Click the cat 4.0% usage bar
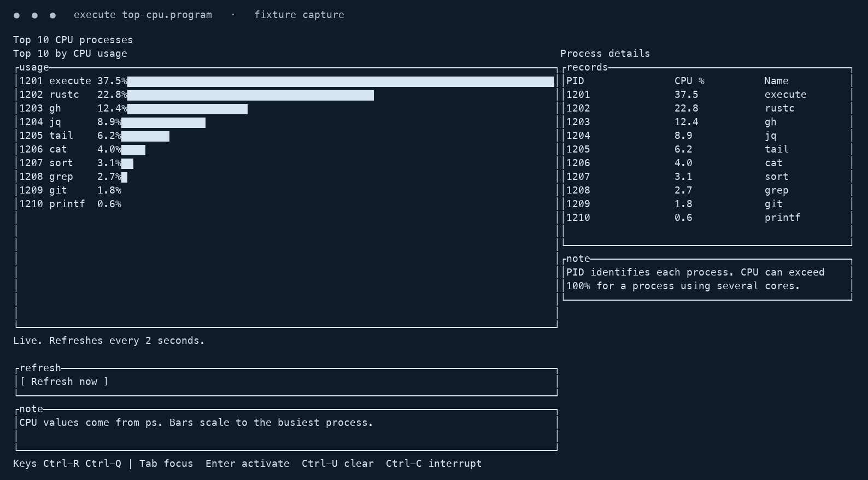Viewport: 868px width, 480px height. [x=133, y=150]
